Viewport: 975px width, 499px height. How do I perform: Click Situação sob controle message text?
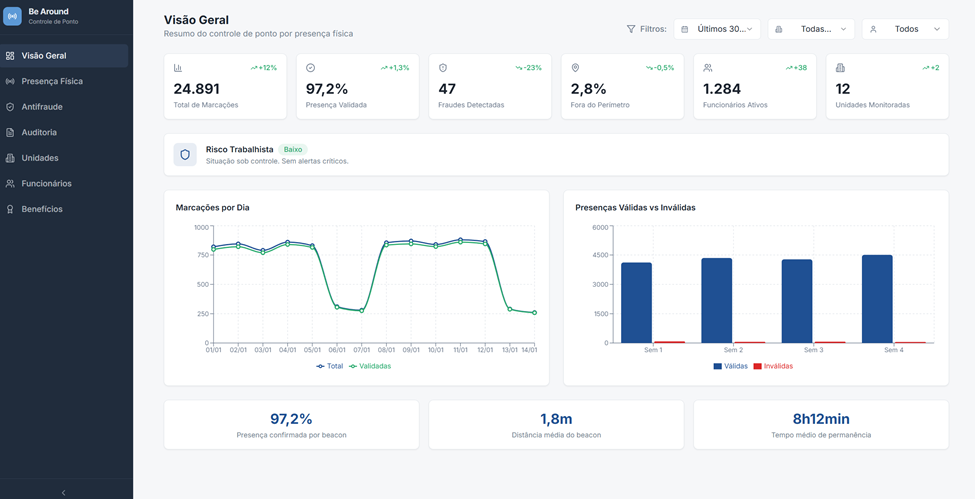coord(277,161)
